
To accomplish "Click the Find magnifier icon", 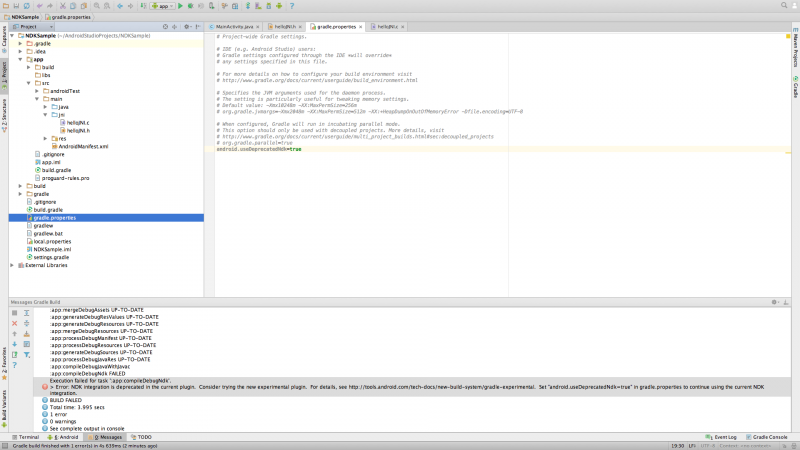I will pos(96,6).
